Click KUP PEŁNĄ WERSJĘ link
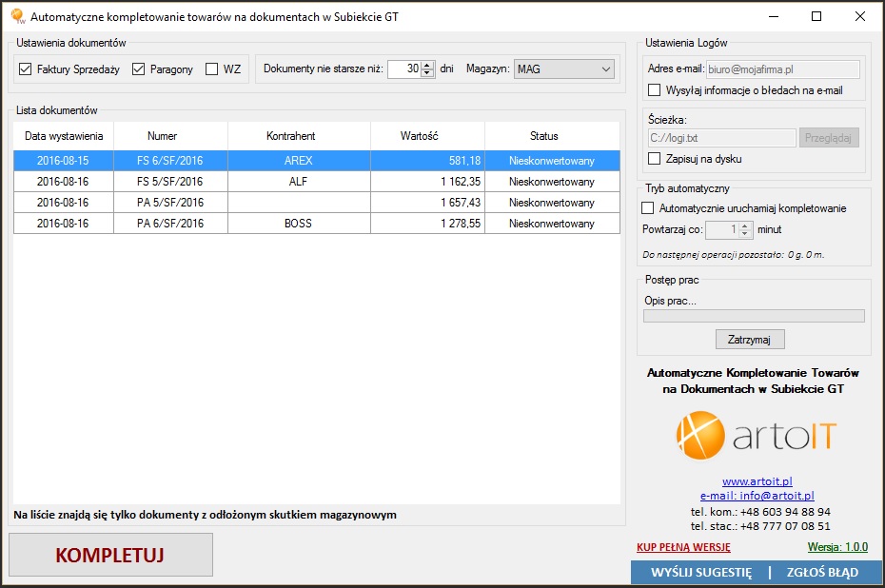This screenshot has height=588, width=885. [683, 547]
